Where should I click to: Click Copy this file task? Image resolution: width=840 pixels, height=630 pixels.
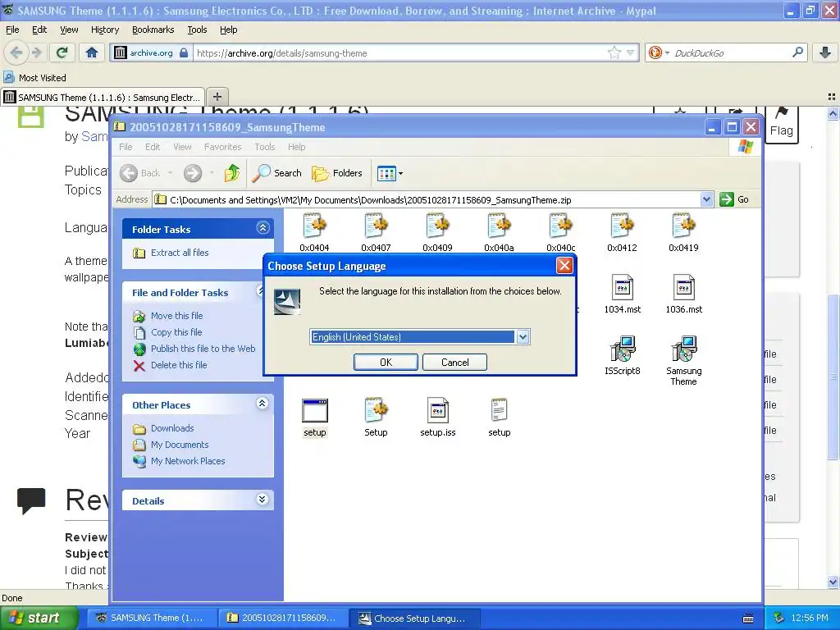(176, 332)
